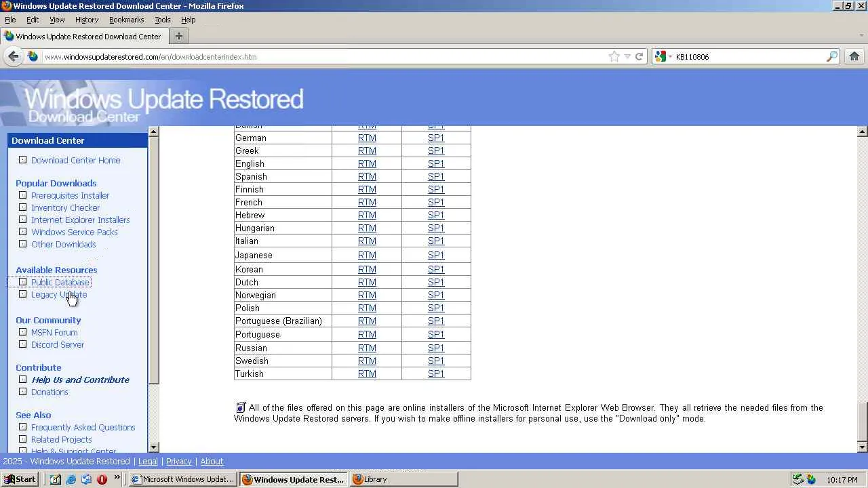Switch to the Library window in taskbar
The image size is (868, 488).
pos(403,479)
